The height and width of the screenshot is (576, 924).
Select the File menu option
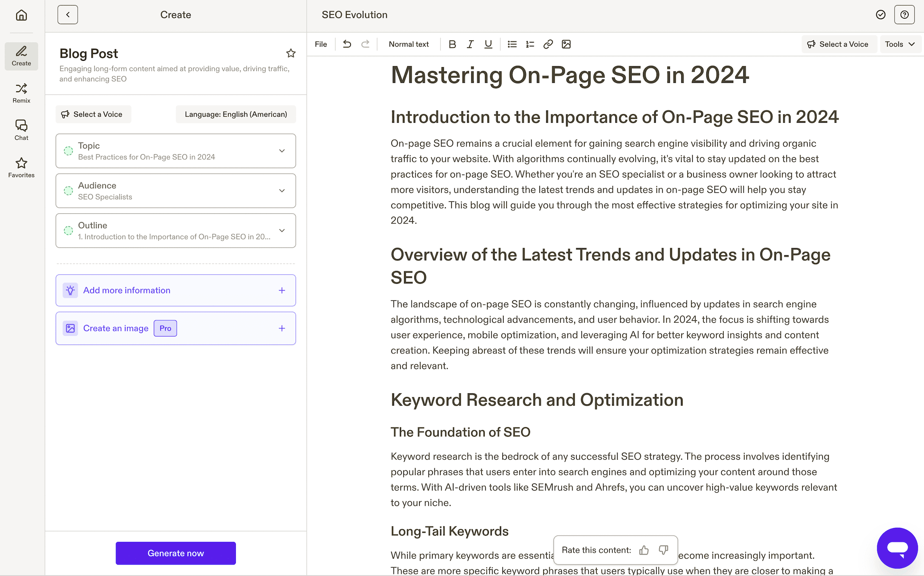click(321, 45)
